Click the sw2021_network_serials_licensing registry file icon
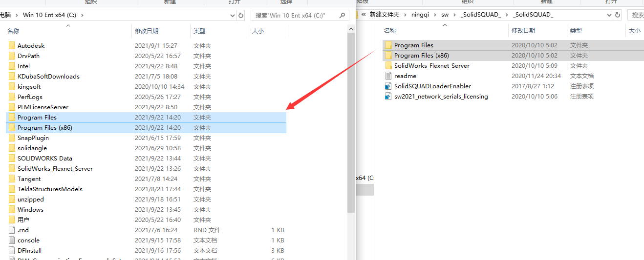The height and width of the screenshot is (260, 644). [388, 97]
